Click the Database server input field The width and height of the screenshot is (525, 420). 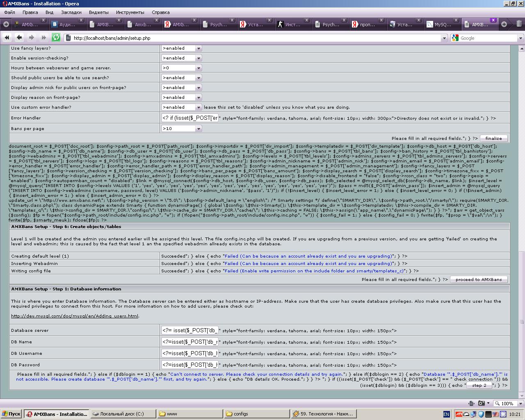tap(190, 330)
